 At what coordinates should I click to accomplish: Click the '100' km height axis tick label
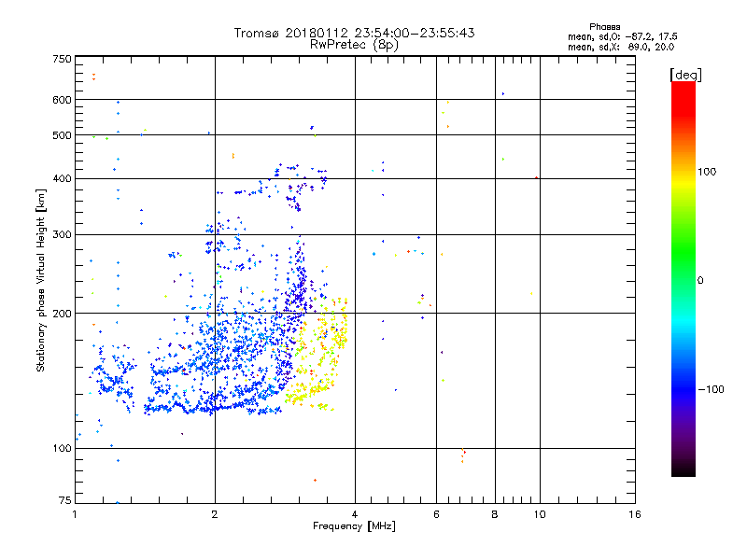pos(63,448)
